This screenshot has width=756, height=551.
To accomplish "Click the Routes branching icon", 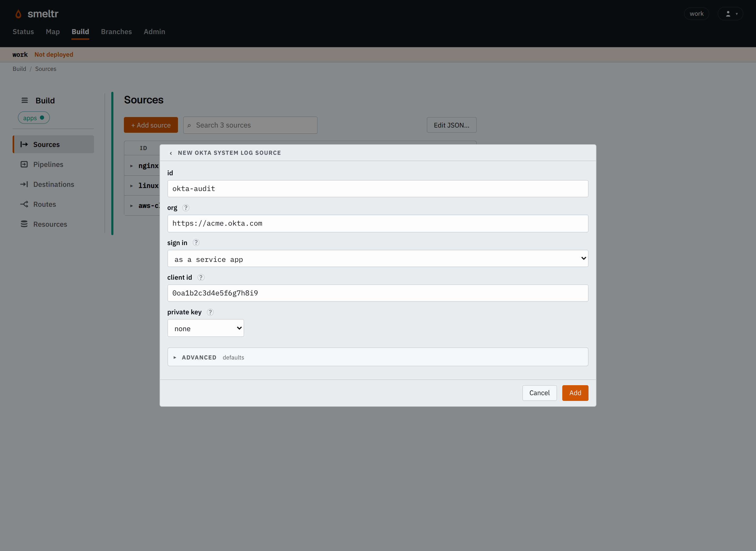I will pyautogui.click(x=24, y=204).
